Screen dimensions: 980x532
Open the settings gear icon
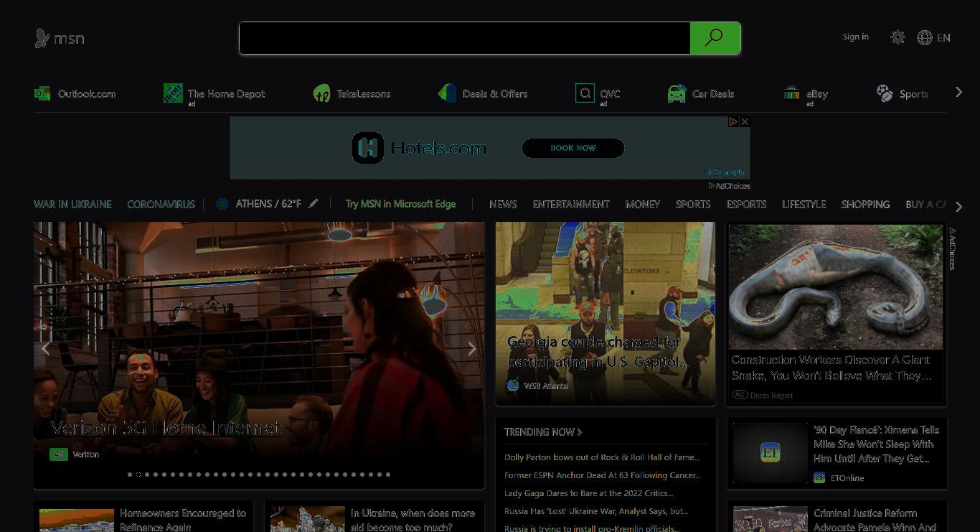[897, 37]
